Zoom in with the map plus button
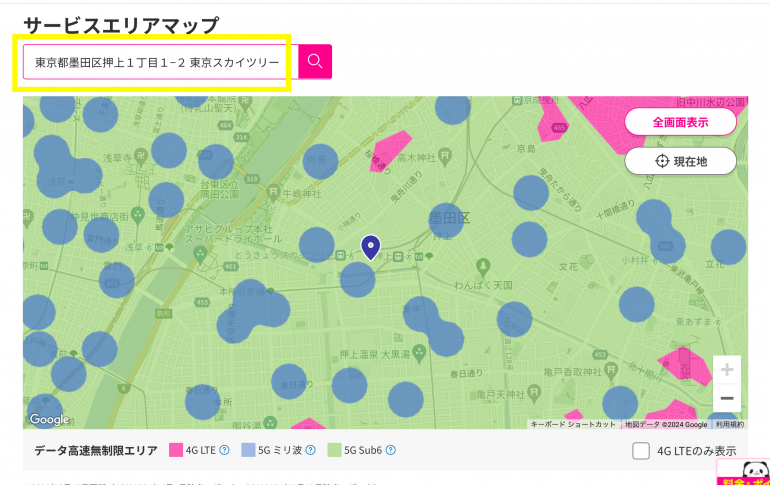Screen dimensions: 770x485 click(x=726, y=368)
